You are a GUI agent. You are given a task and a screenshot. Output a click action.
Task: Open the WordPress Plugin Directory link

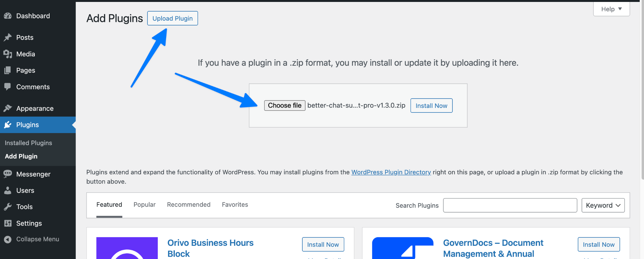point(391,172)
